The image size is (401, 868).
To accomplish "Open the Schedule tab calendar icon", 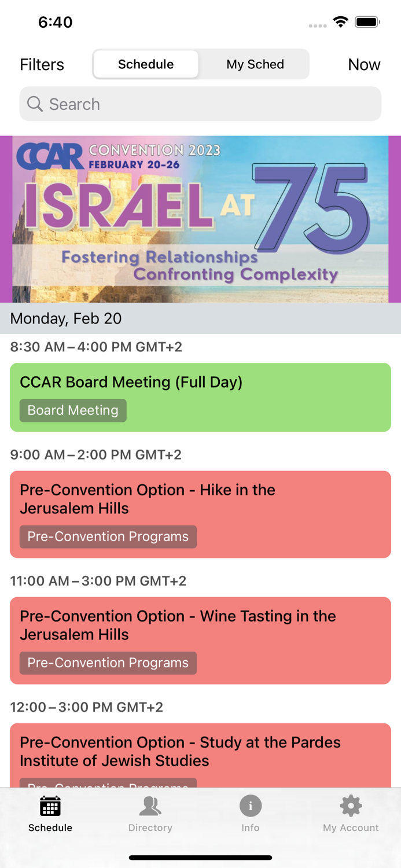I will click(x=50, y=806).
